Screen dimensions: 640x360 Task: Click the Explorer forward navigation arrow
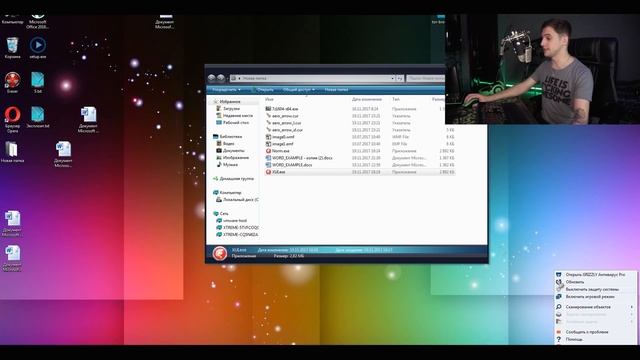220,78
